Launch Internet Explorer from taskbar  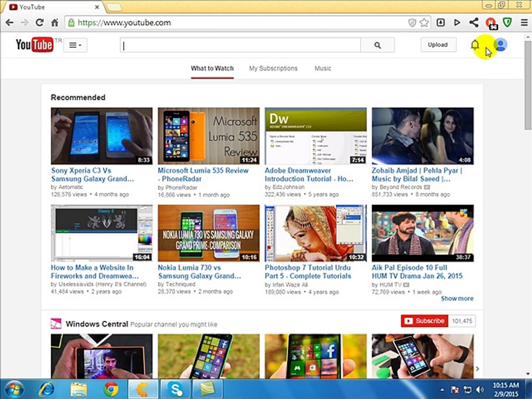[46, 389]
